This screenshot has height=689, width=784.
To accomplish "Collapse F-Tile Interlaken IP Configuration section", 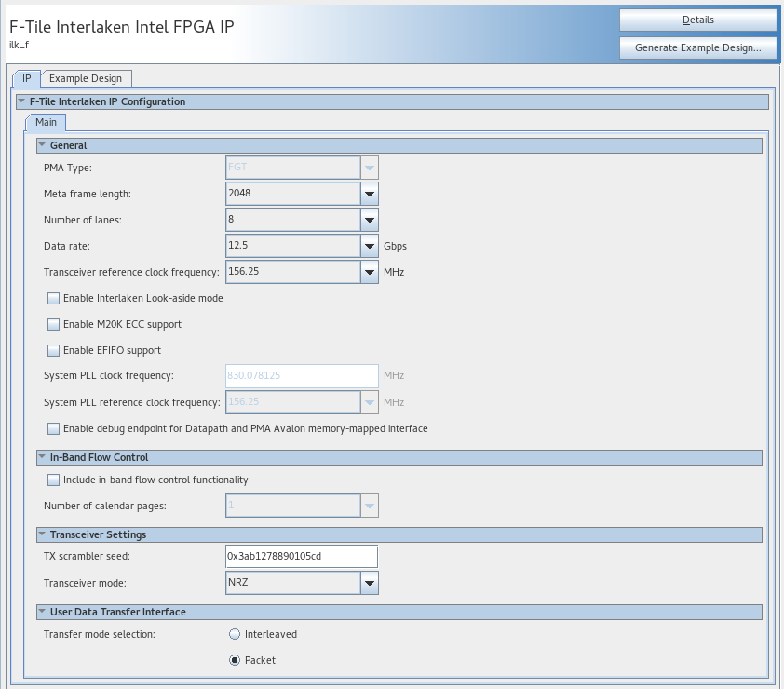I will coord(21,101).
